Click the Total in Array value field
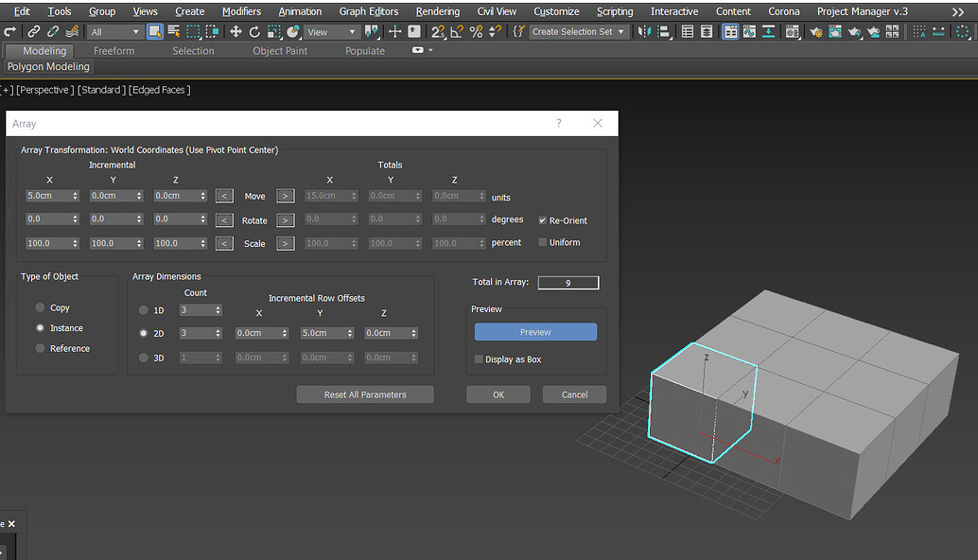This screenshot has height=560, width=978. (568, 282)
